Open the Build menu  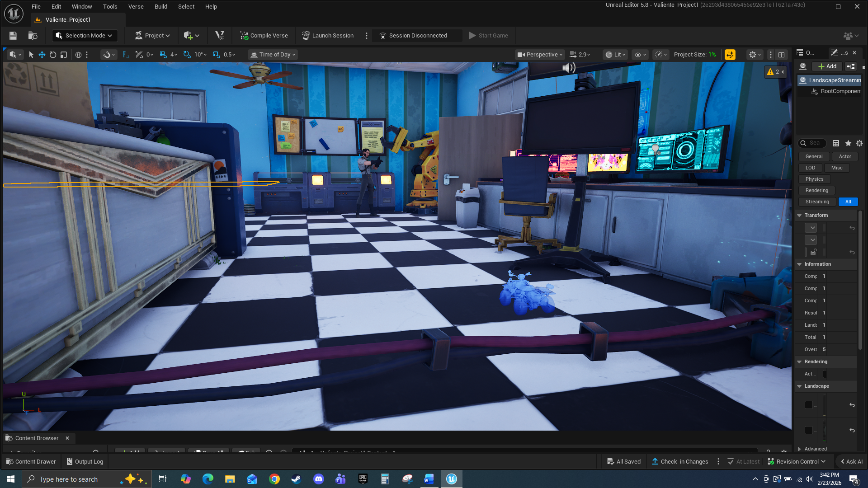tap(160, 6)
